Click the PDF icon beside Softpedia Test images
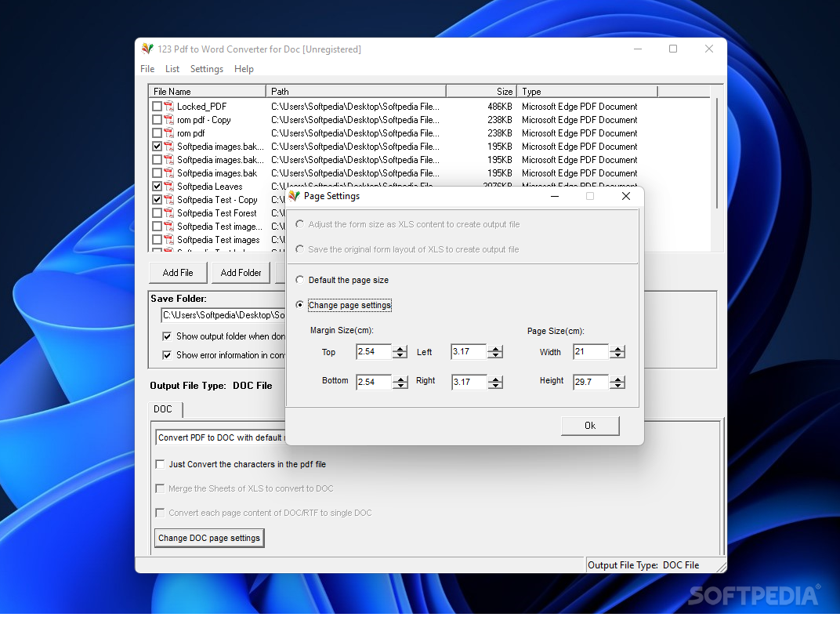The height and width of the screenshot is (617, 840). tap(168, 240)
